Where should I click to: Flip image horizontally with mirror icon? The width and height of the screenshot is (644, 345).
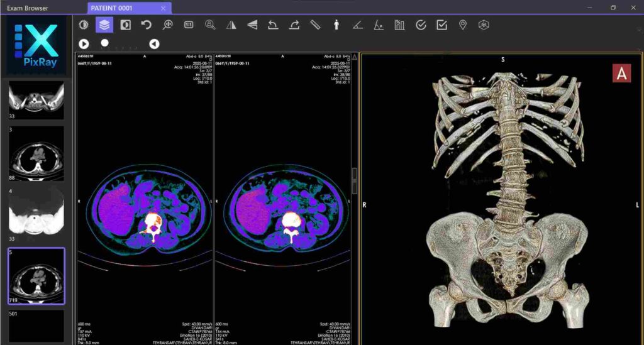231,25
